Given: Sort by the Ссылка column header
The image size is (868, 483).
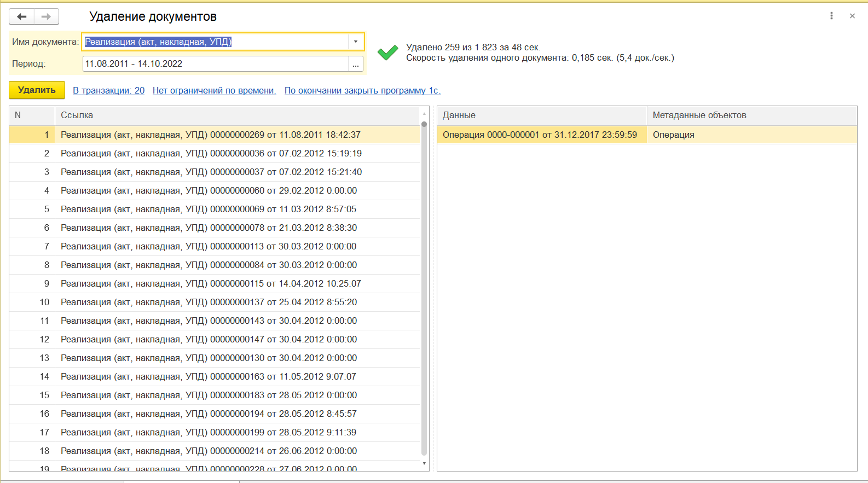Looking at the screenshot, I should (237, 115).
